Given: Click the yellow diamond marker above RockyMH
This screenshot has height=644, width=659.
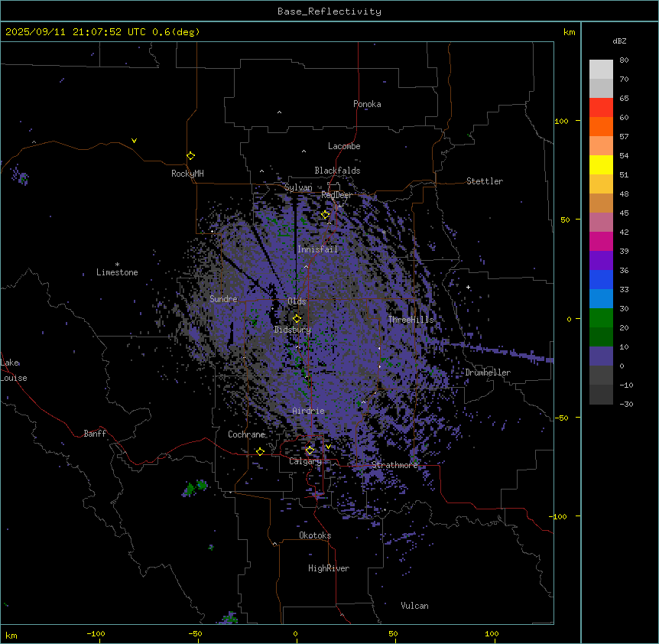Looking at the screenshot, I should tap(190, 156).
